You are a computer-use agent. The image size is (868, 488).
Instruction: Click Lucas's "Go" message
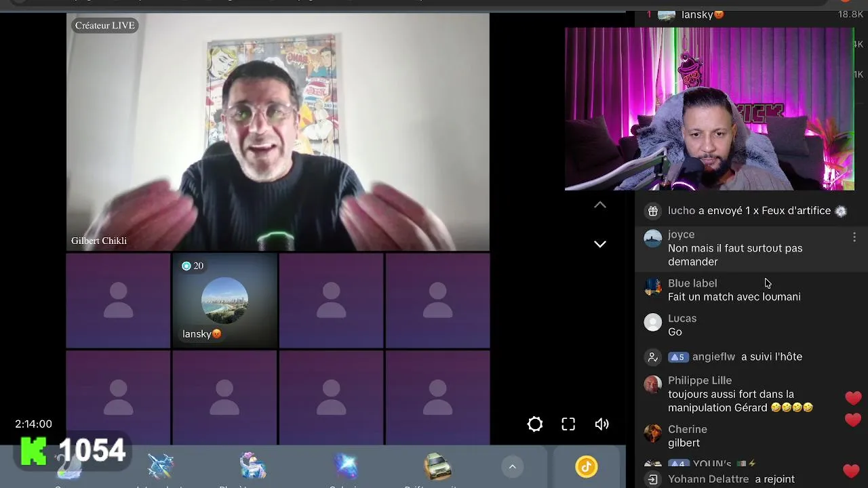pos(675,332)
